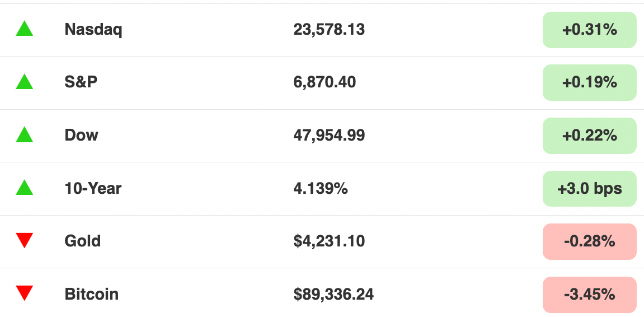Viewport: 644px width, 317px height.
Task: Click the +0.31% Nasdaq change badge
Action: tap(589, 30)
